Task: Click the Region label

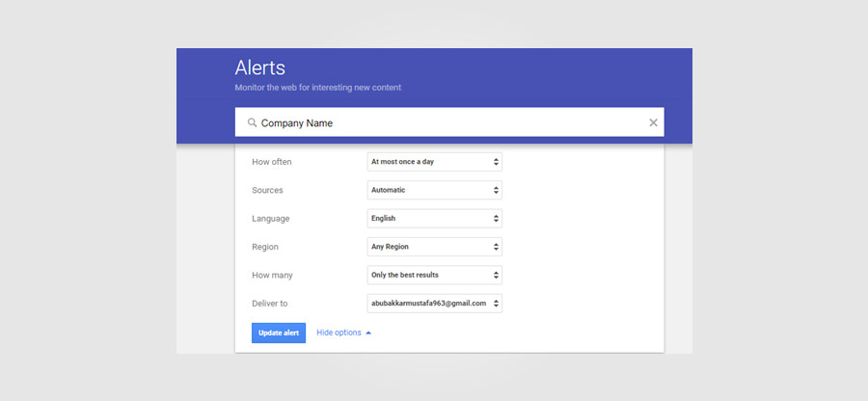Action: click(x=265, y=247)
